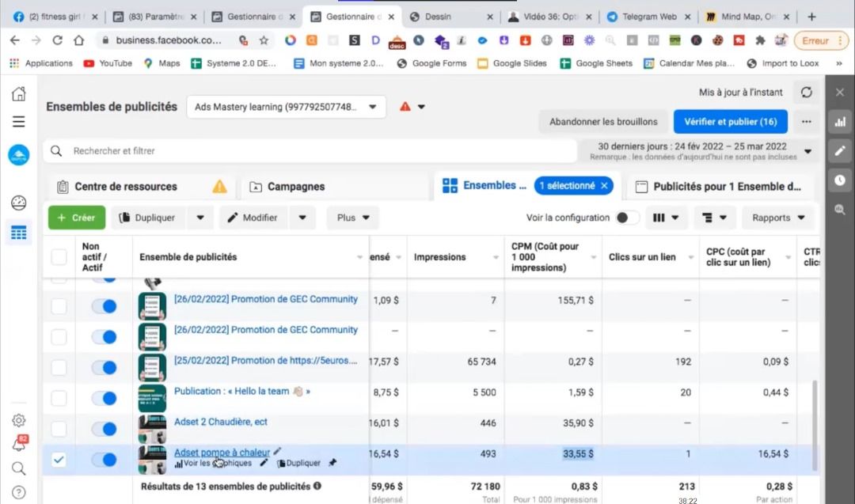Open the history clock icon in right panel
Screen dimensions: 855x504
coord(840,180)
